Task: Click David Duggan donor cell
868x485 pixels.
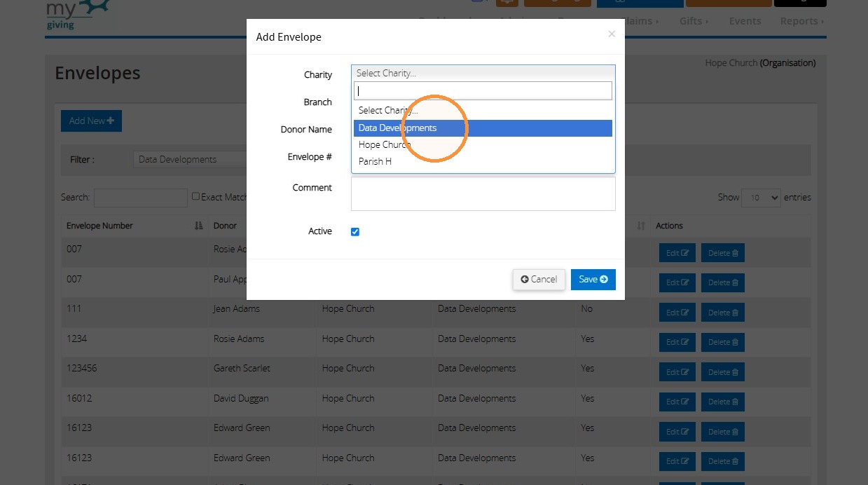Action: [241, 398]
